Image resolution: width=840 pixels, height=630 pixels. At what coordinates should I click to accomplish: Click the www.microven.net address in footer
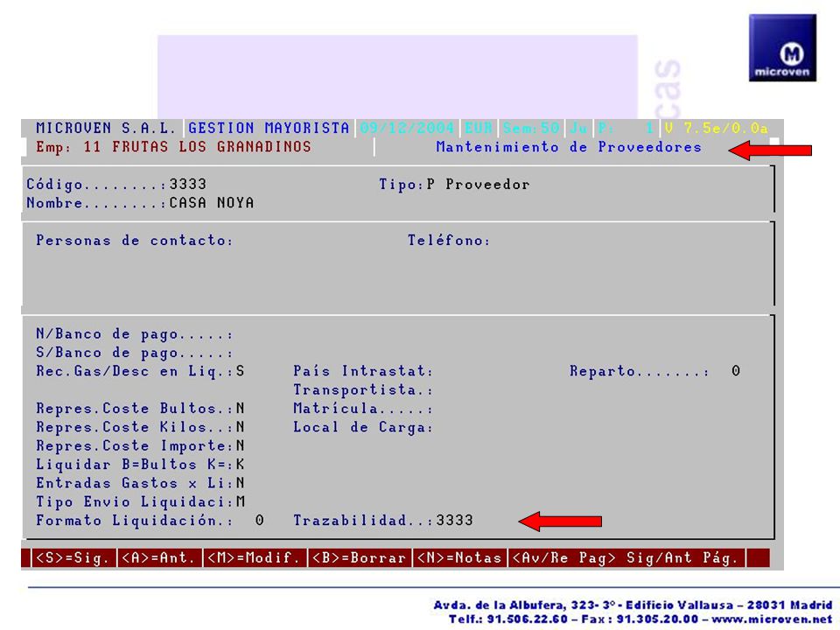(772, 619)
